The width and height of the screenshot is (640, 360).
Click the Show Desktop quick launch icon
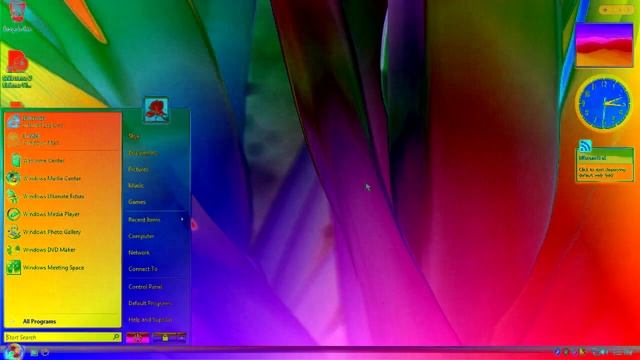pos(34,352)
